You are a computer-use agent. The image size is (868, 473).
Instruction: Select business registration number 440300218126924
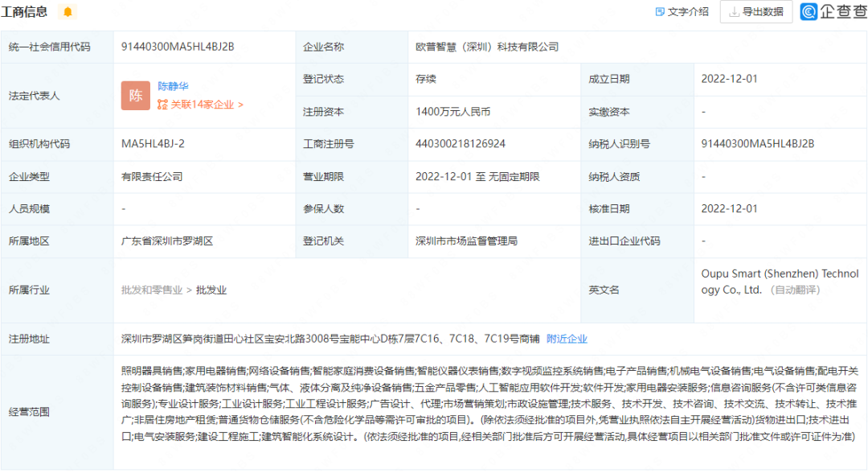[461, 143]
